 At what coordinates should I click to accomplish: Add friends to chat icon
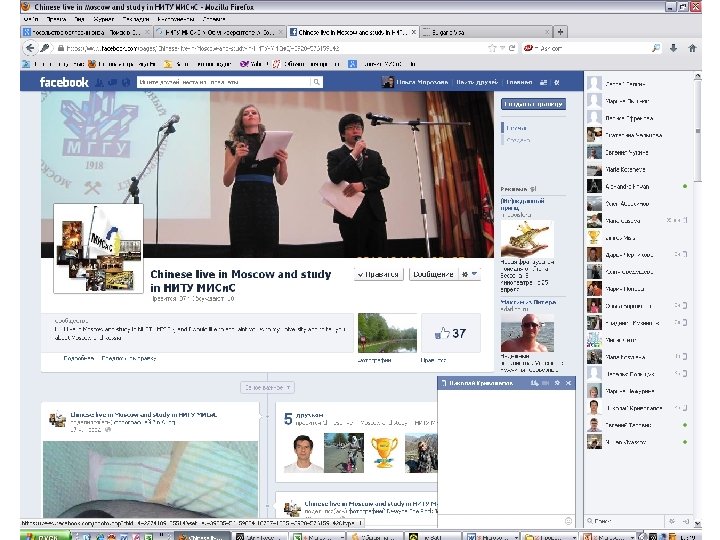(x=534, y=383)
